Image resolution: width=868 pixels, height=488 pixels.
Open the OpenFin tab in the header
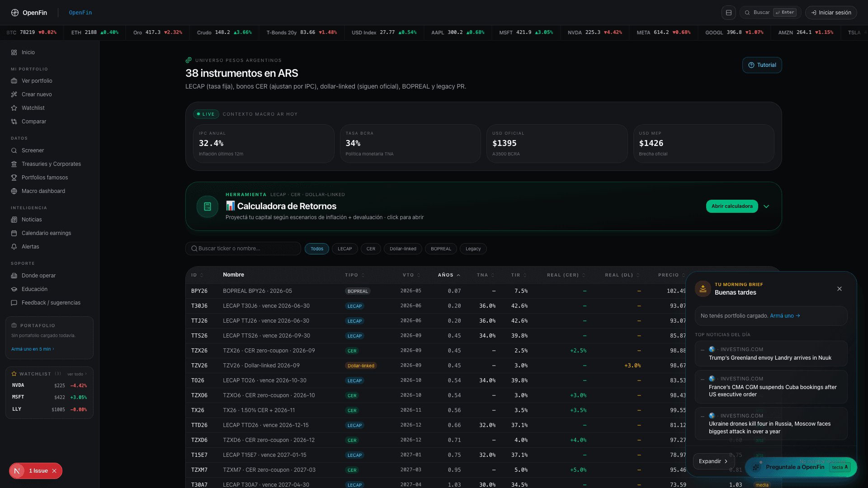tap(80, 13)
